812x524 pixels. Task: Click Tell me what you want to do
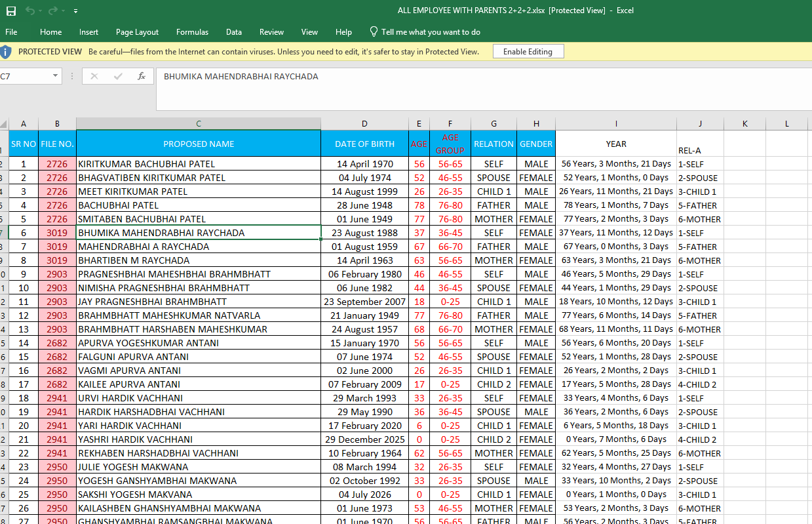431,32
